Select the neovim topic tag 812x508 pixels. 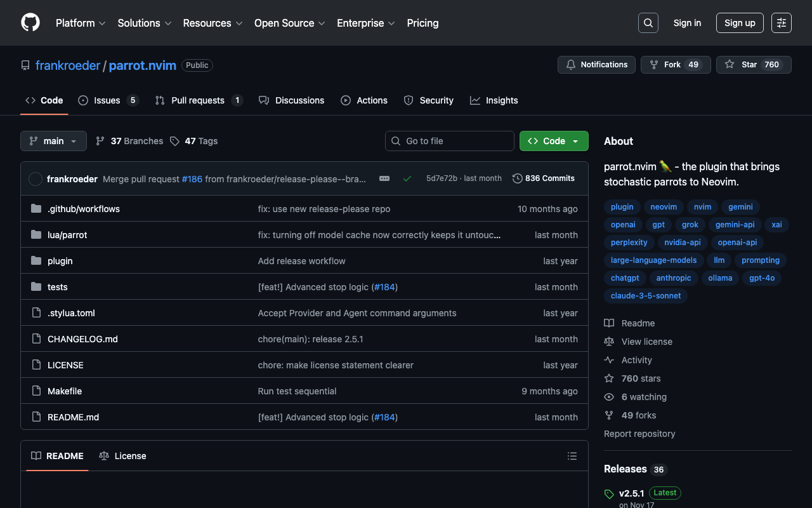(664, 207)
